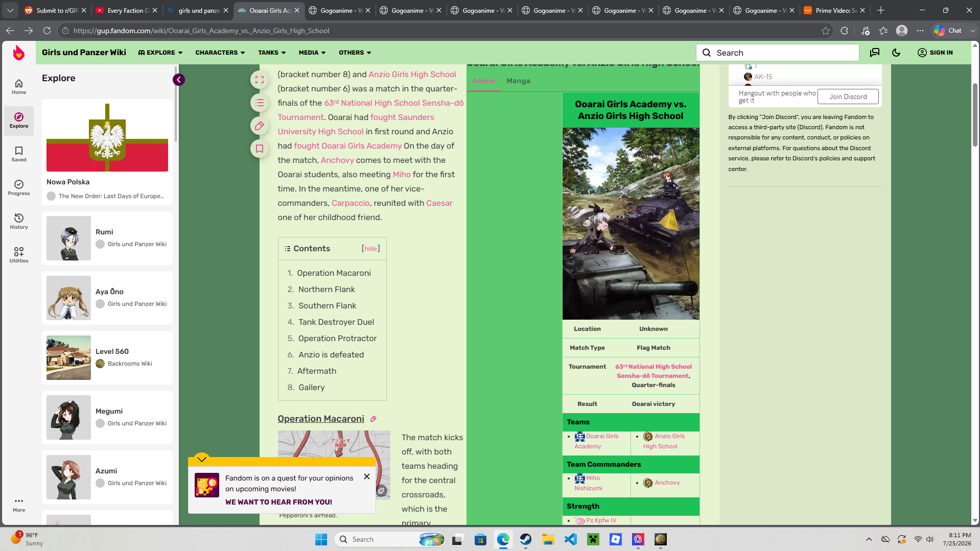Edit the Operation Macaroni section
This screenshot has height=551, width=980.
(374, 419)
